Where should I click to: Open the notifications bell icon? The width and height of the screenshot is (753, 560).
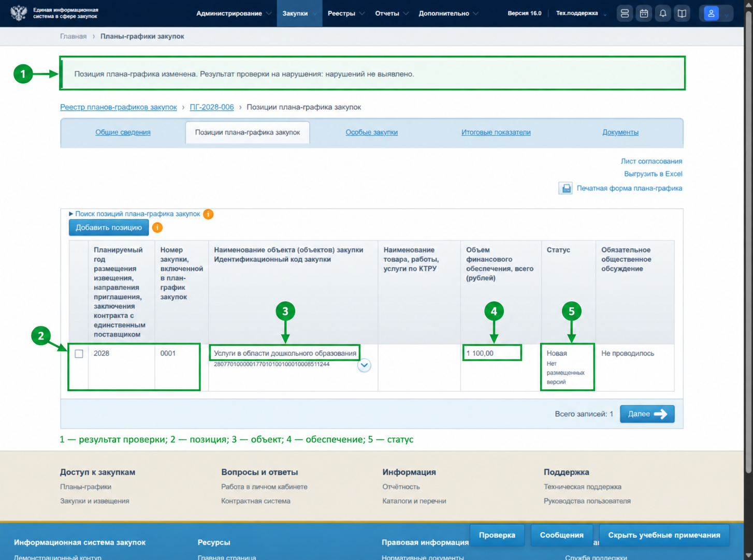click(663, 13)
